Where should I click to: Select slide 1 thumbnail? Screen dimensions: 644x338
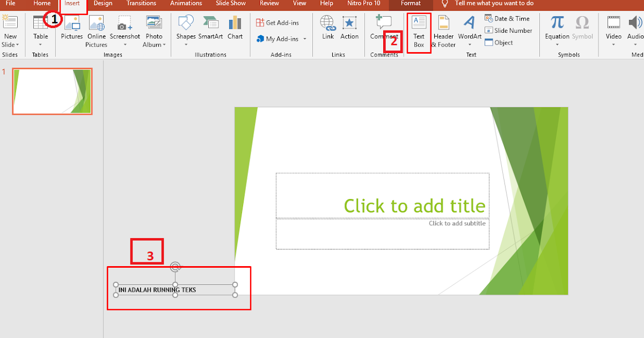[52, 91]
